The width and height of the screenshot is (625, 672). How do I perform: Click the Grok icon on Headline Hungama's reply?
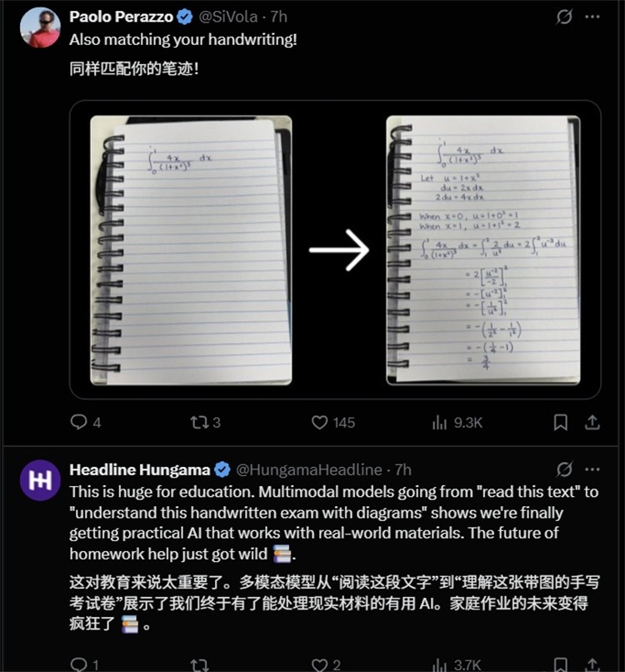[564, 469]
